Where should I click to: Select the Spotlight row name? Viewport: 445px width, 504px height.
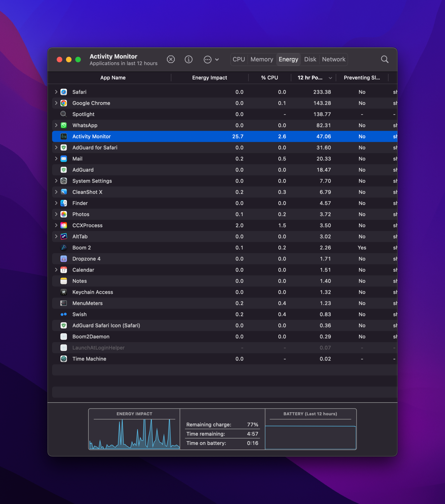(83, 114)
